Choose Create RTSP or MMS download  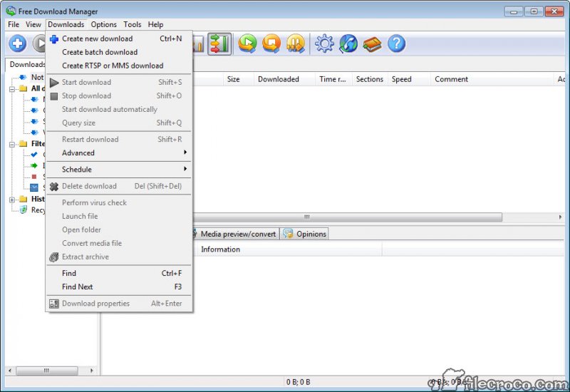coord(119,66)
